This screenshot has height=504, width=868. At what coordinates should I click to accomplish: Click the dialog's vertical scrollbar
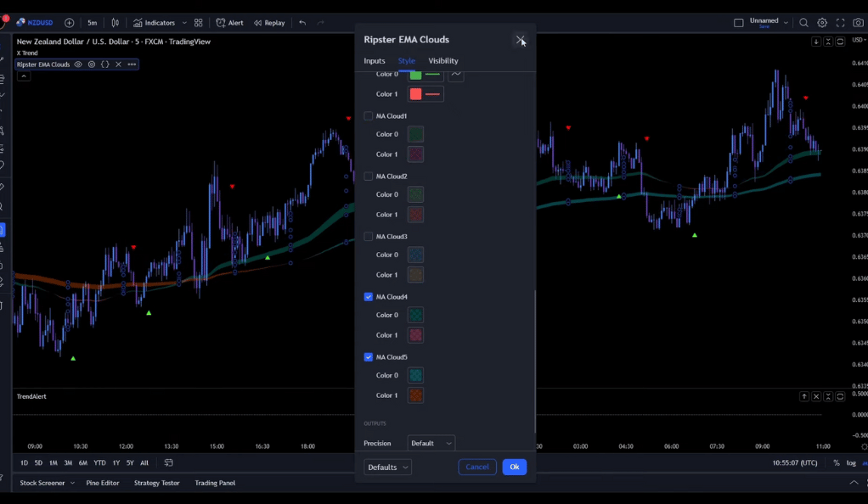click(x=534, y=361)
